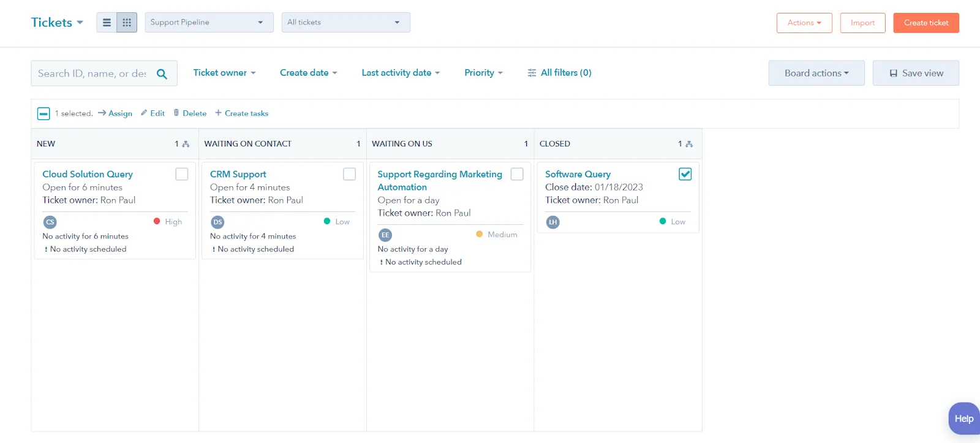The image size is (980, 443).
Task: Click the automation icon in CLOSED column header
Action: [x=689, y=144]
